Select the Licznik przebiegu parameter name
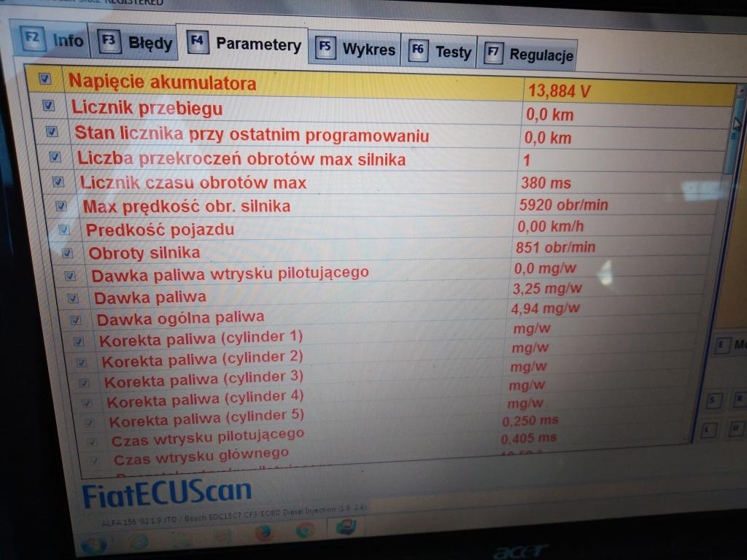 click(x=147, y=108)
